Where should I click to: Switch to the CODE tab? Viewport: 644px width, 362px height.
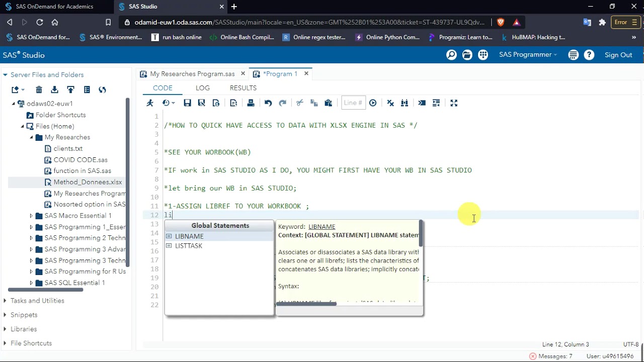163,88
